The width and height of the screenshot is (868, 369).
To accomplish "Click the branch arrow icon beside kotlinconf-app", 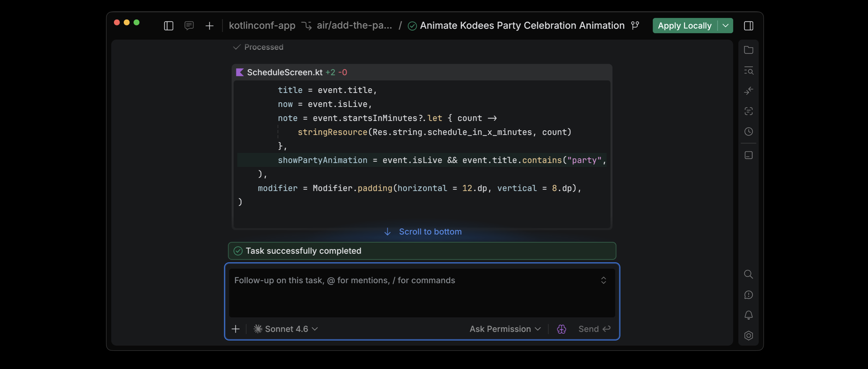I will 306,26.
